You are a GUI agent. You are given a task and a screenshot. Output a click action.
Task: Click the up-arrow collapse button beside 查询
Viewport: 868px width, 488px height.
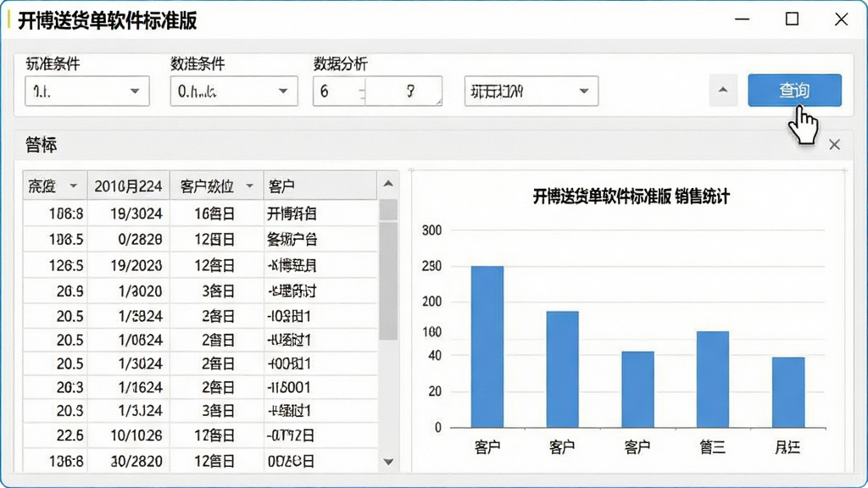(x=723, y=90)
